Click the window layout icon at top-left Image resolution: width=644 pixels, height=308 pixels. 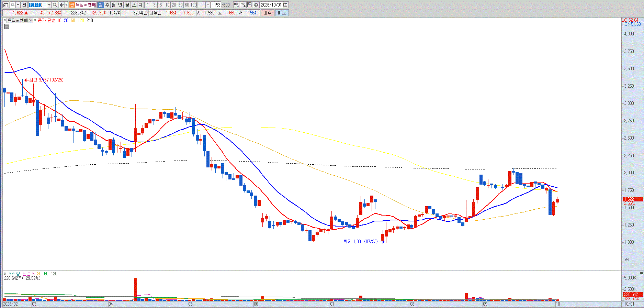[x=5, y=5]
